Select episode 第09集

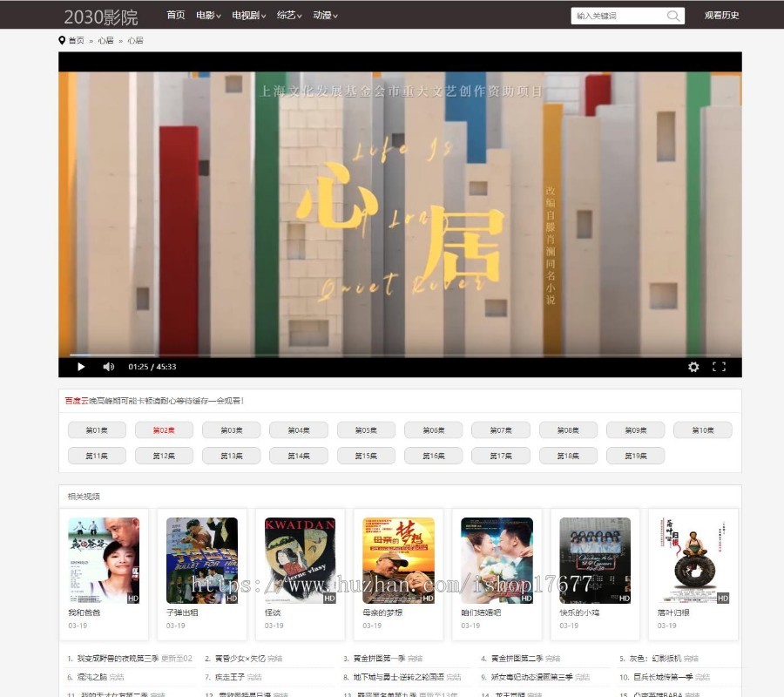pos(636,430)
